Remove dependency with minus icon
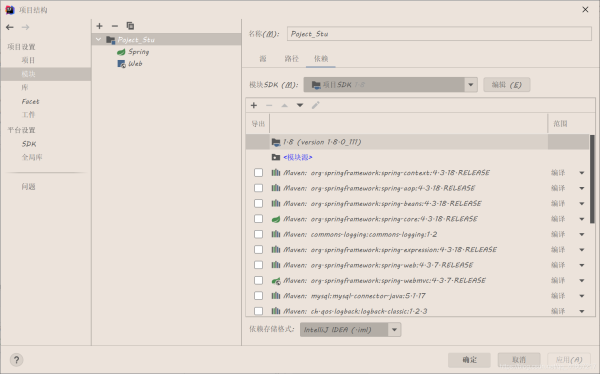600x374 pixels. [269, 105]
